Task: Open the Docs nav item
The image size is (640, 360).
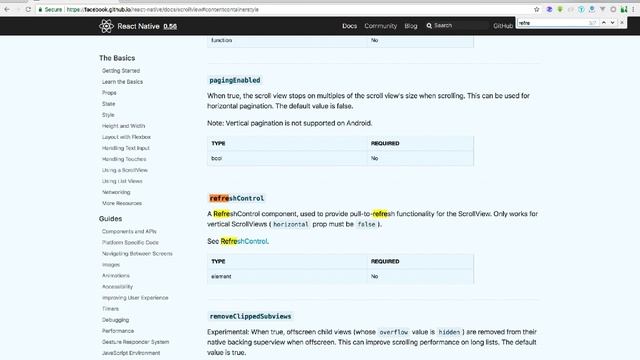Action: tap(349, 26)
